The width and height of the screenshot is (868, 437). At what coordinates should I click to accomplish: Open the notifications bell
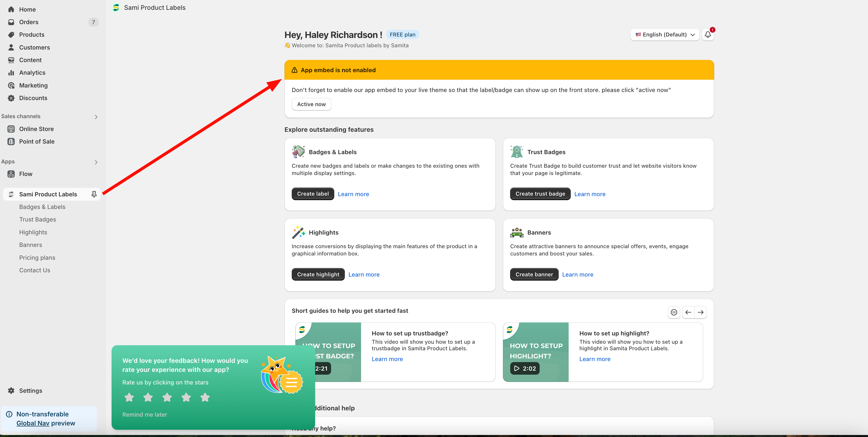pyautogui.click(x=708, y=34)
